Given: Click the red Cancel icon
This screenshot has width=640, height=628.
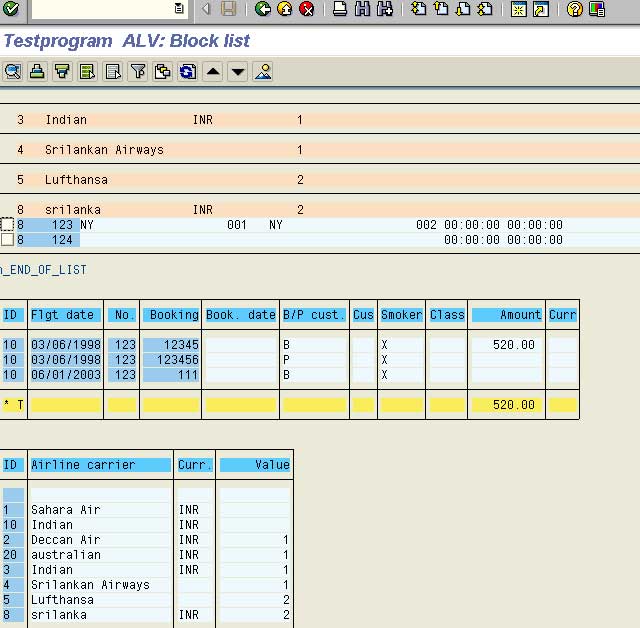Looking at the screenshot, I should click(307, 9).
